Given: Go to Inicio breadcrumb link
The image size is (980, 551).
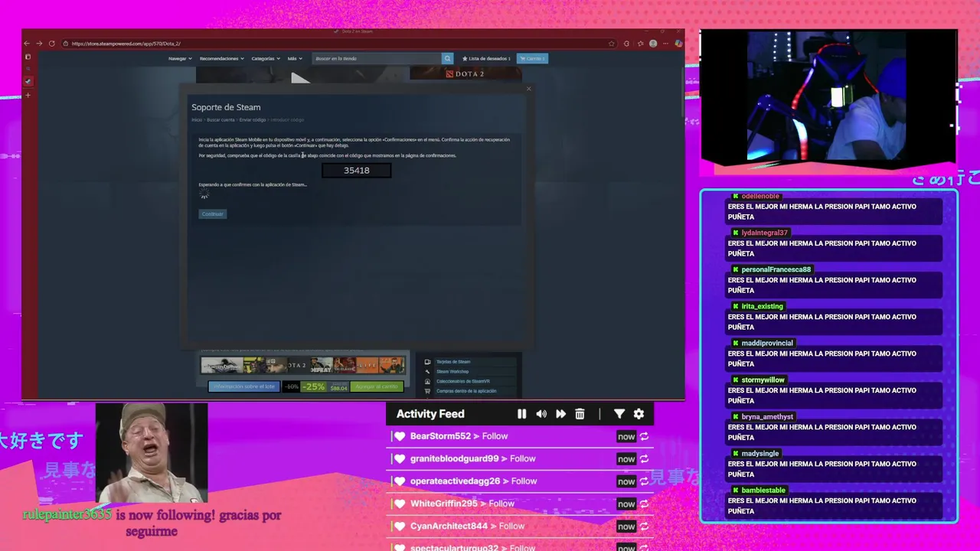Looking at the screenshot, I should 197,120.
